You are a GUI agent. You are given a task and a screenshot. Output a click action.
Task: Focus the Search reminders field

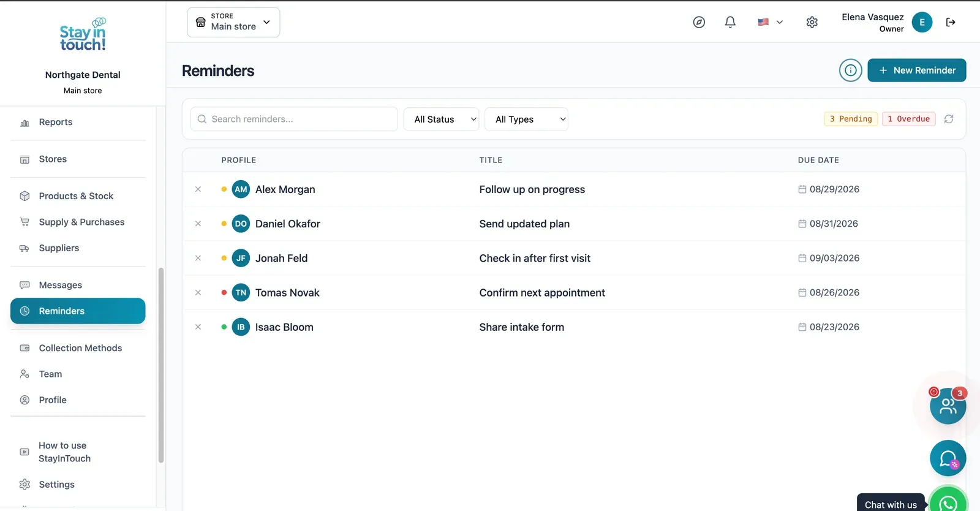tap(294, 119)
